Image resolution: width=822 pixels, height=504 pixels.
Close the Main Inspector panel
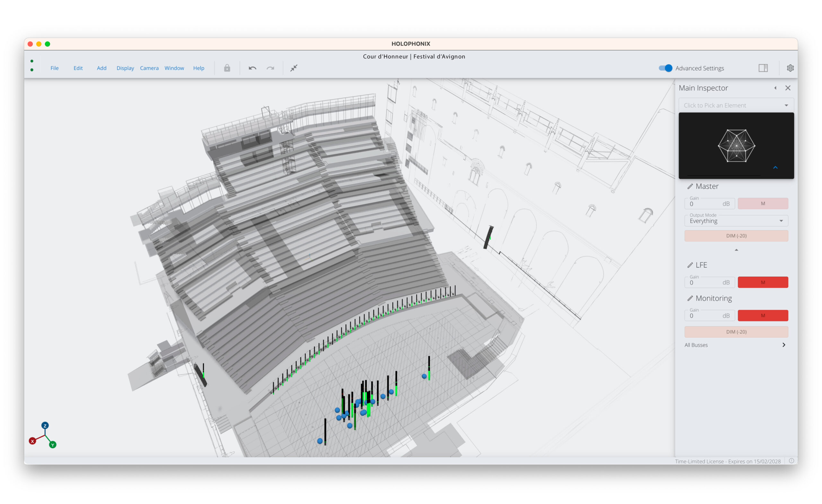pos(788,88)
